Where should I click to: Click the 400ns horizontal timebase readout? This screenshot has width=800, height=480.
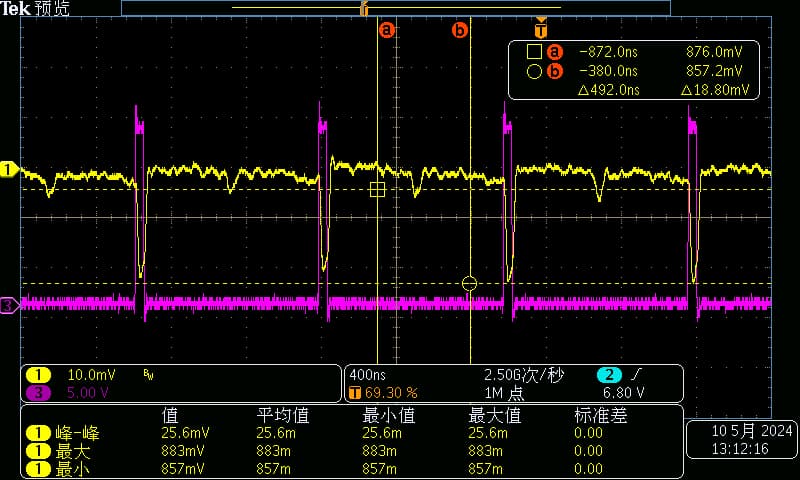pos(366,375)
